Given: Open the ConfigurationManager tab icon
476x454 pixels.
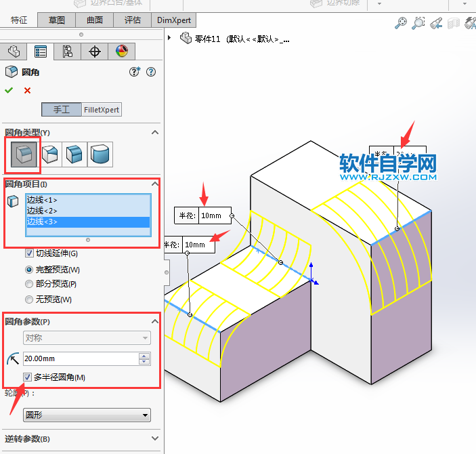Looking at the screenshot, I should click(67, 51).
